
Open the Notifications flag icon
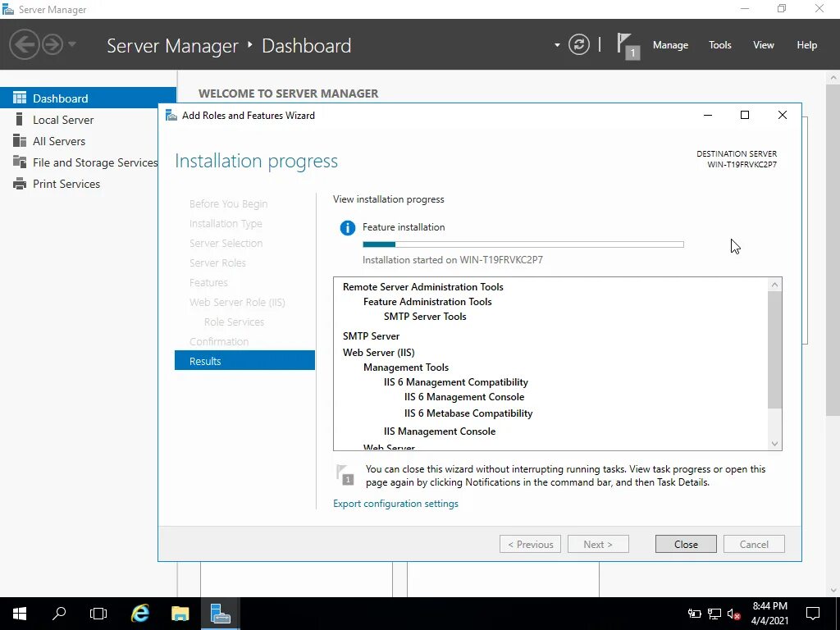coord(628,46)
